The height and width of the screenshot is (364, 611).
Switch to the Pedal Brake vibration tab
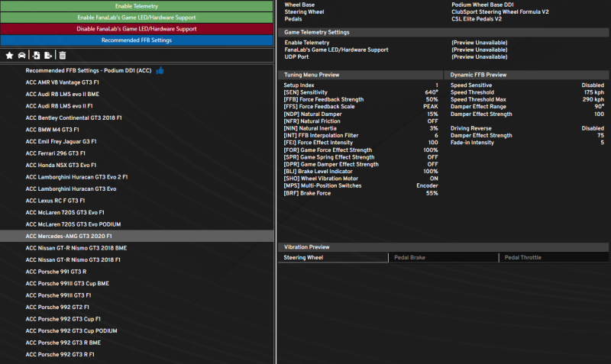[x=444, y=257]
